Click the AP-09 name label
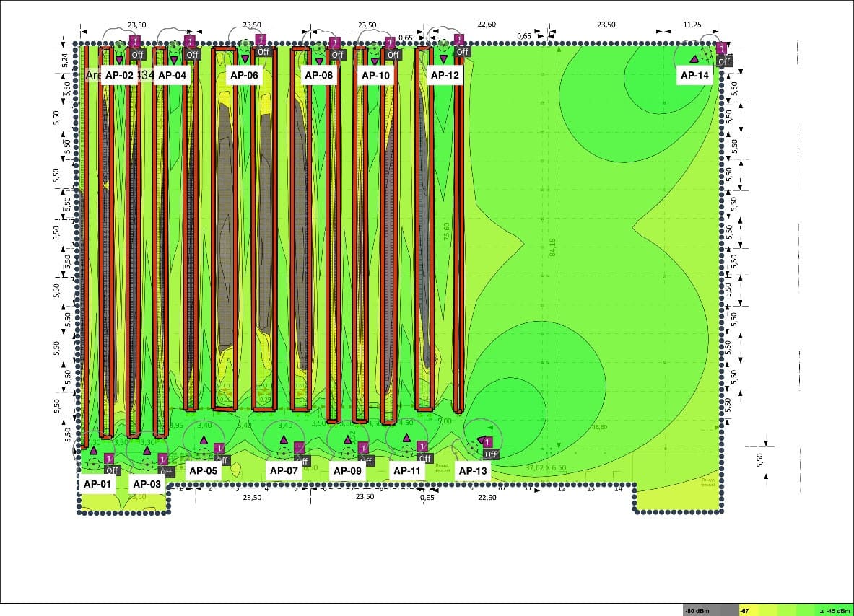The width and height of the screenshot is (854, 616). (347, 471)
